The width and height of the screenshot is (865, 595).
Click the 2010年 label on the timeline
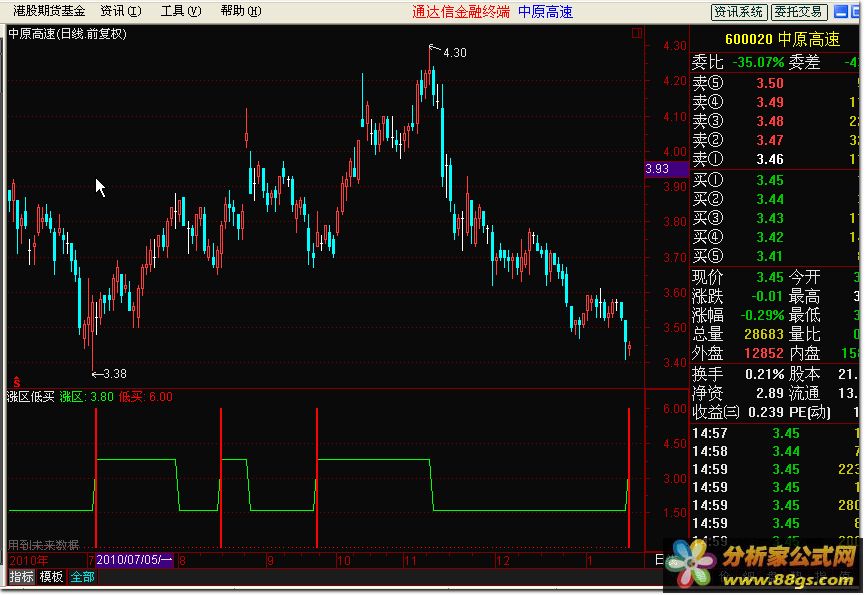[28, 561]
